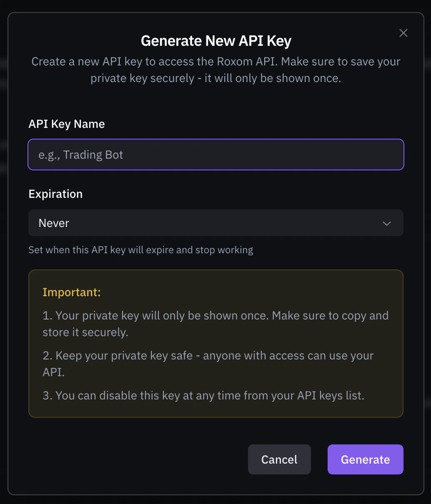Click the dropdown arrow next to Never
The width and height of the screenshot is (431, 504).
coord(386,223)
